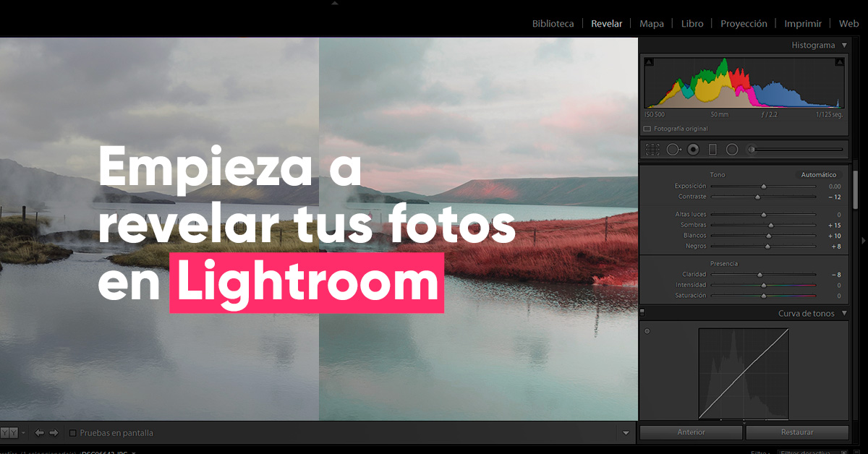Viewport: 868px width, 454px height.
Task: Toggle the Tone Curve panel switch
Action: click(x=642, y=314)
